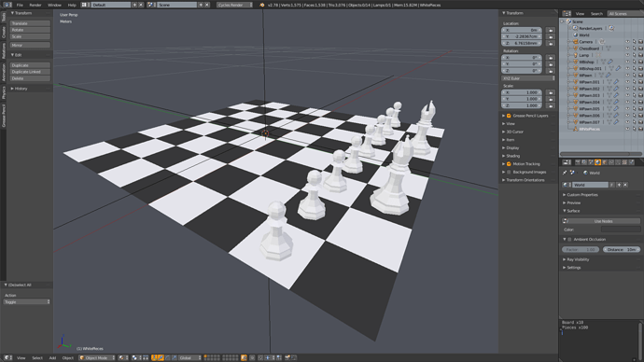644x362 pixels.
Task: Click the Duplicate Linked button
Action: pyautogui.click(x=30, y=72)
